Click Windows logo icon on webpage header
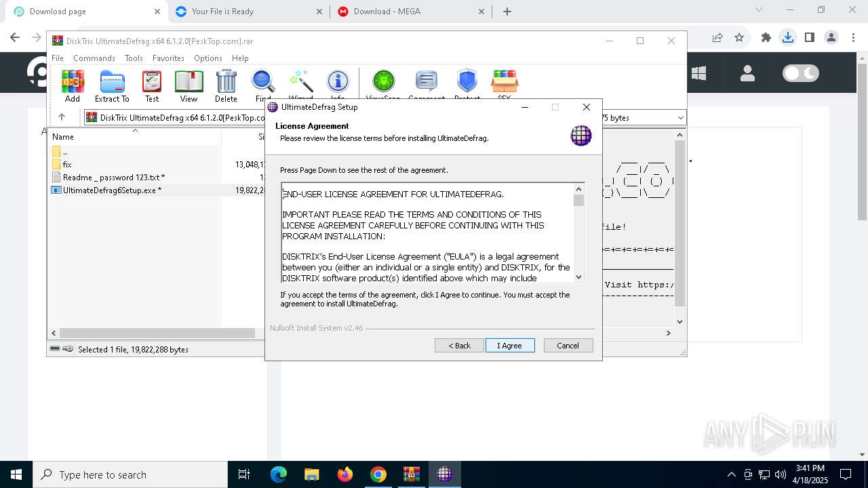The height and width of the screenshot is (488, 868). pyautogui.click(x=699, y=73)
